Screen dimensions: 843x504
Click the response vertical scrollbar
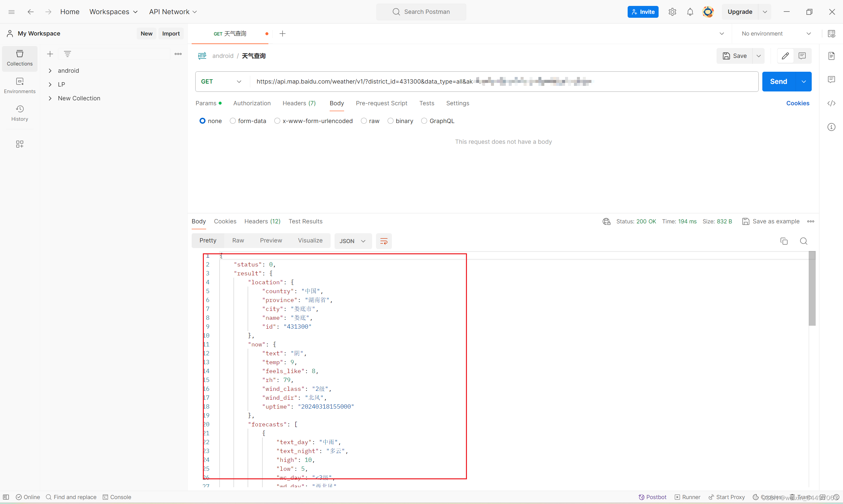click(x=812, y=289)
